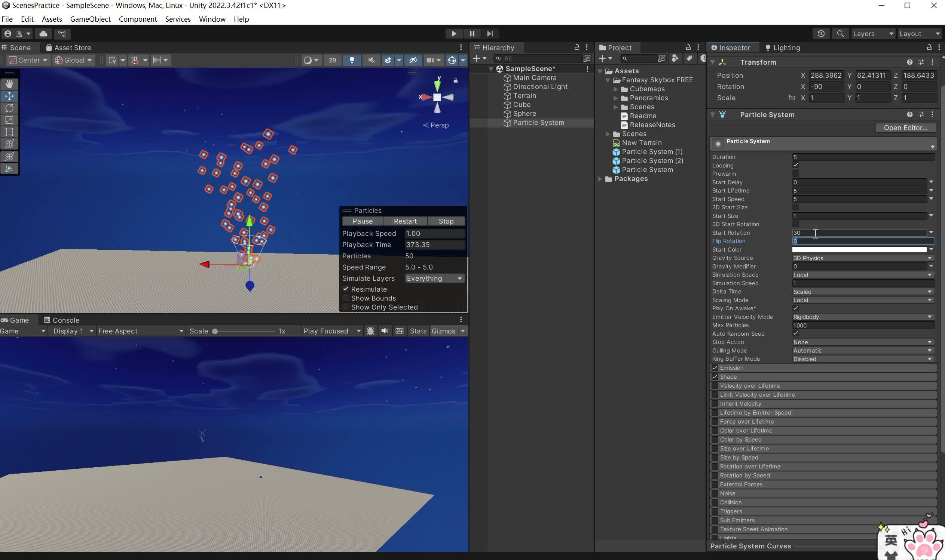This screenshot has width=945, height=560.
Task: Open the Simulate Layers dropdown
Action: 434,278
